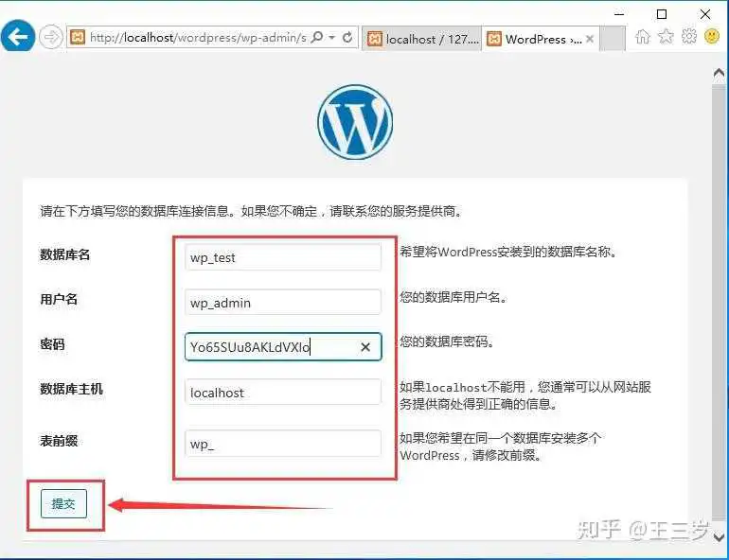Click the text 您的数据库用户名。
The height and width of the screenshot is (560, 729).
pos(453,297)
